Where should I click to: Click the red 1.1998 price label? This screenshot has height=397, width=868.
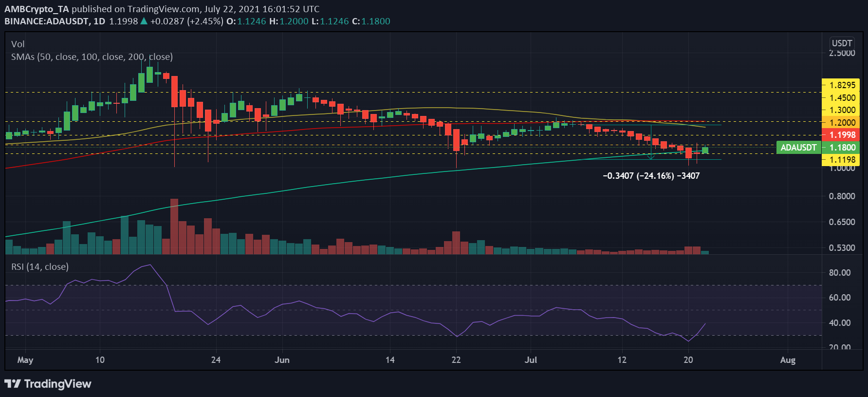point(841,135)
